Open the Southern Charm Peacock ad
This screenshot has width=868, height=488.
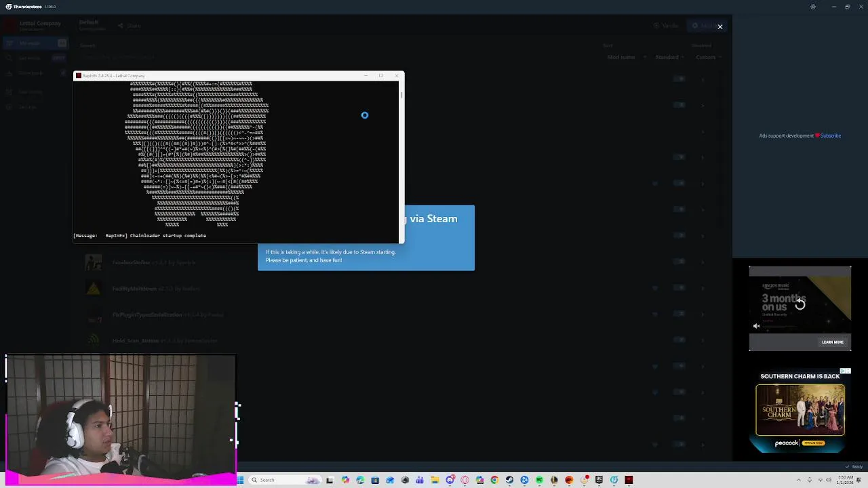800,412
